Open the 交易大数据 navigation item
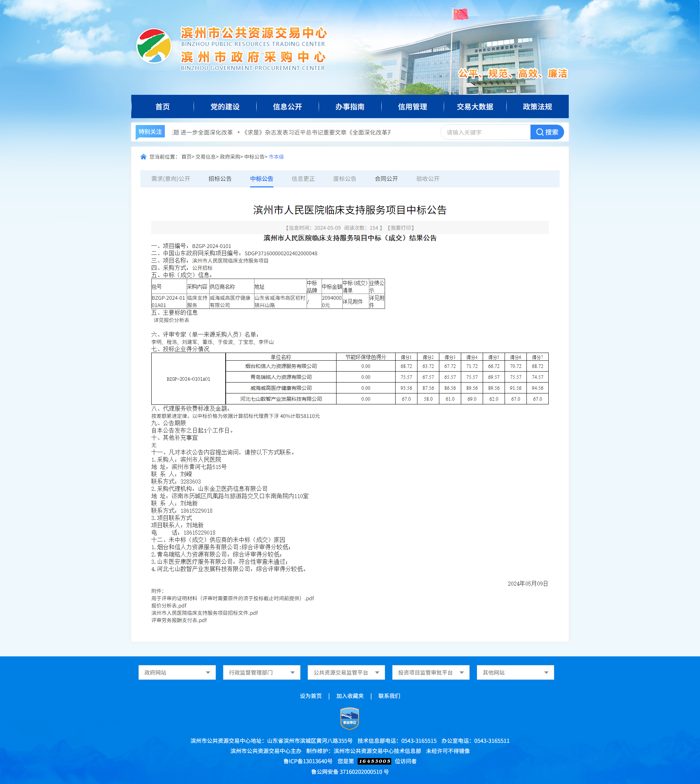This screenshot has width=700, height=784. tap(475, 106)
